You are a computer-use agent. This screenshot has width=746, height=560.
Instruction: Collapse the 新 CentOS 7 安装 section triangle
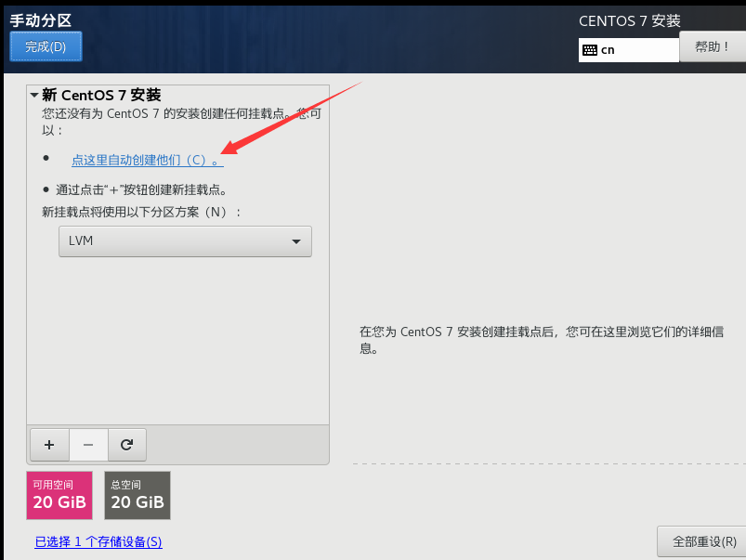34,95
